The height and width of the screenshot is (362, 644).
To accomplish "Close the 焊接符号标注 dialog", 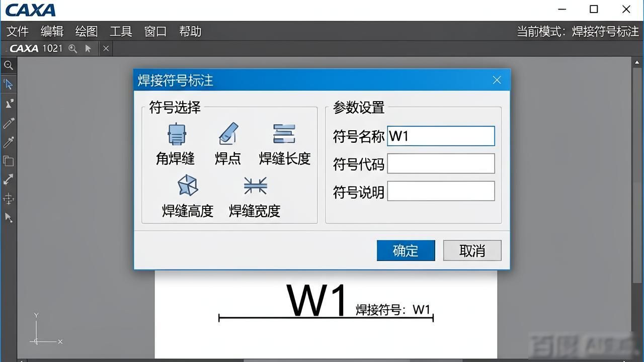I will (497, 80).
